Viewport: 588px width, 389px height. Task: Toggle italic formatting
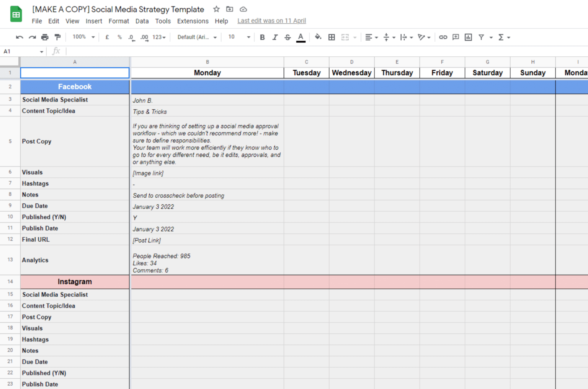pos(275,37)
